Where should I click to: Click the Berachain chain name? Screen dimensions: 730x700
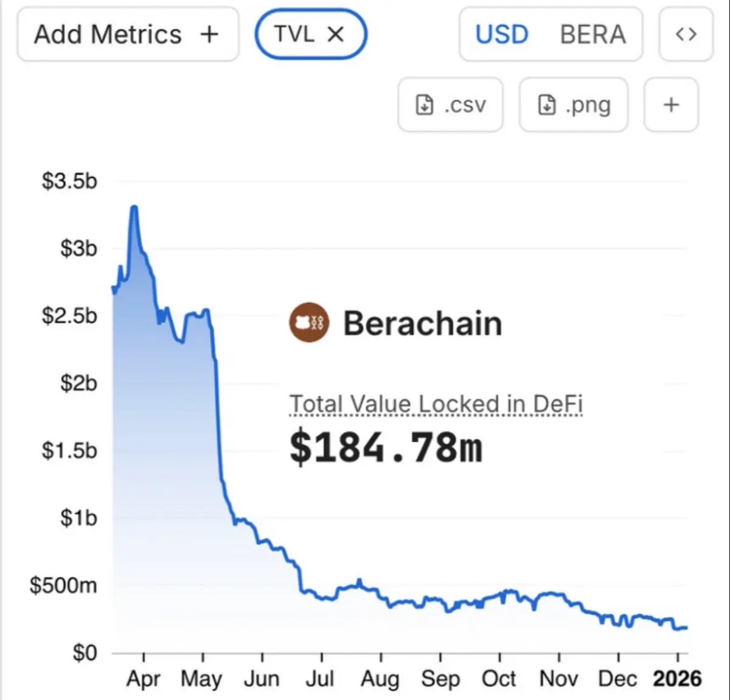click(x=423, y=323)
